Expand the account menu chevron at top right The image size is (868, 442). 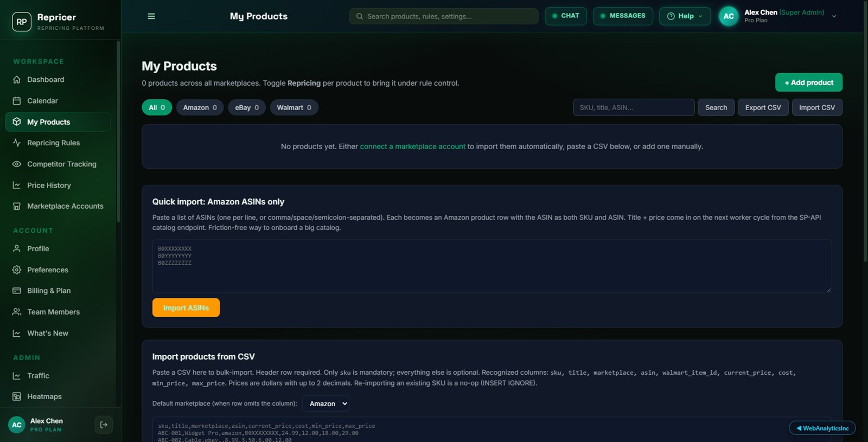(834, 16)
